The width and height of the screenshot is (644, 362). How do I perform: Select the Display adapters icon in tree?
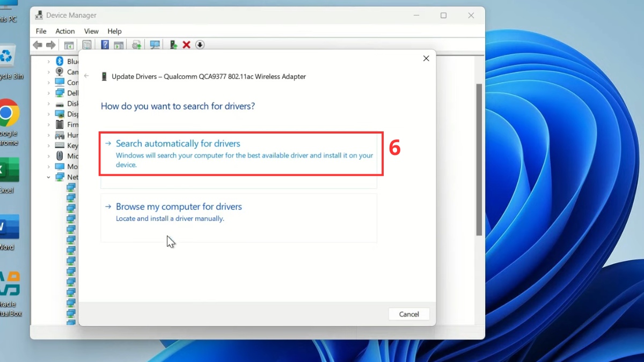[60, 114]
